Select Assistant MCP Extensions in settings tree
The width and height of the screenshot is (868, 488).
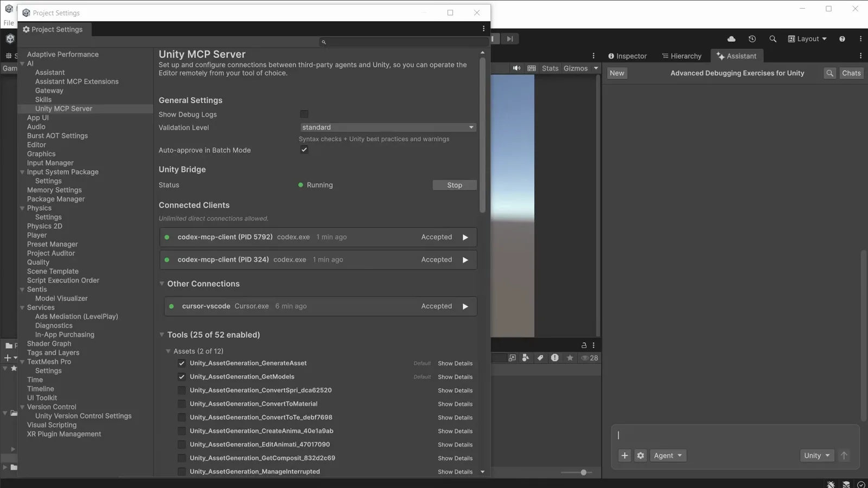pos(77,81)
